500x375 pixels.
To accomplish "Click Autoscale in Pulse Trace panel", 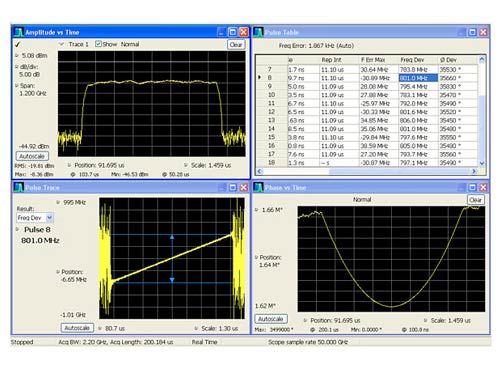I will 77,328.
